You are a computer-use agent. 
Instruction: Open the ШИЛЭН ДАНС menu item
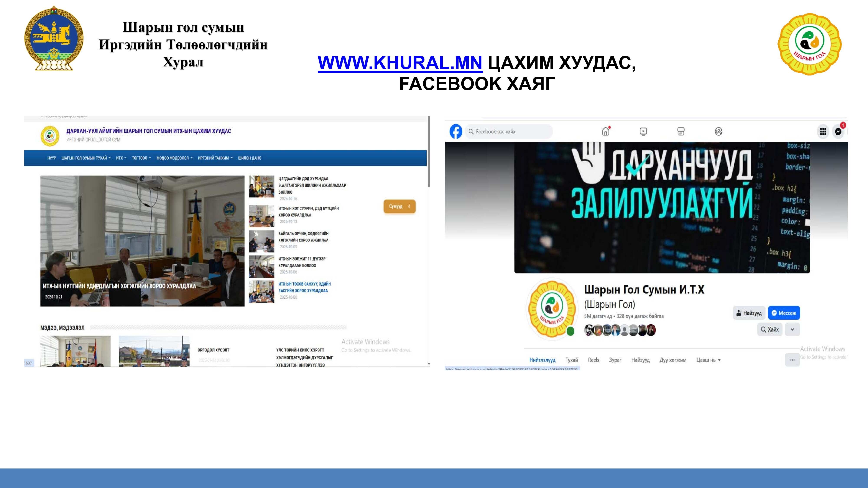(x=249, y=158)
